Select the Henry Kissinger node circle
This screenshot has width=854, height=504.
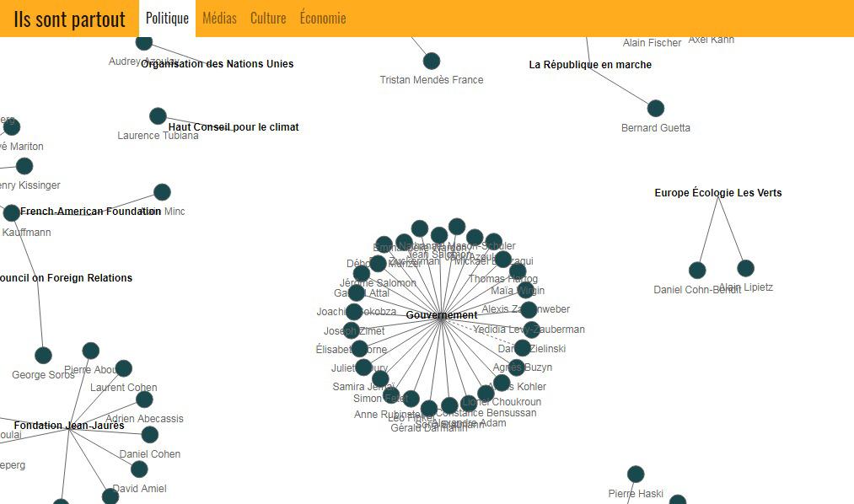24,166
